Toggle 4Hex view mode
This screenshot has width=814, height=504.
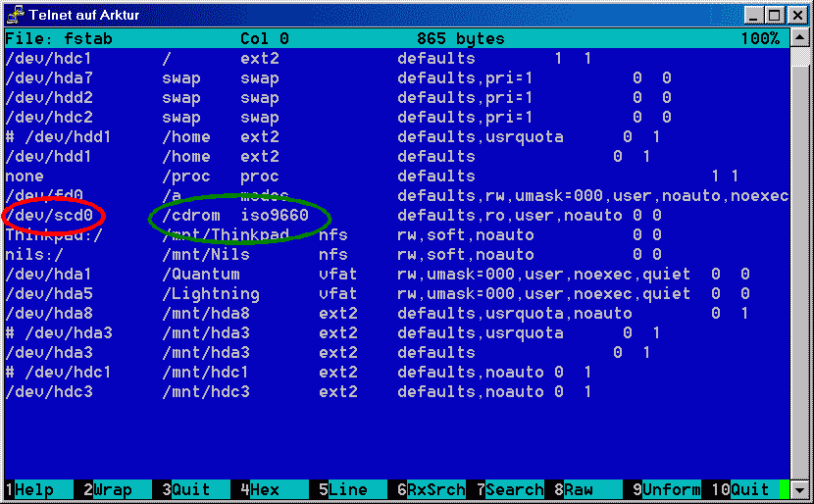pyautogui.click(x=259, y=489)
